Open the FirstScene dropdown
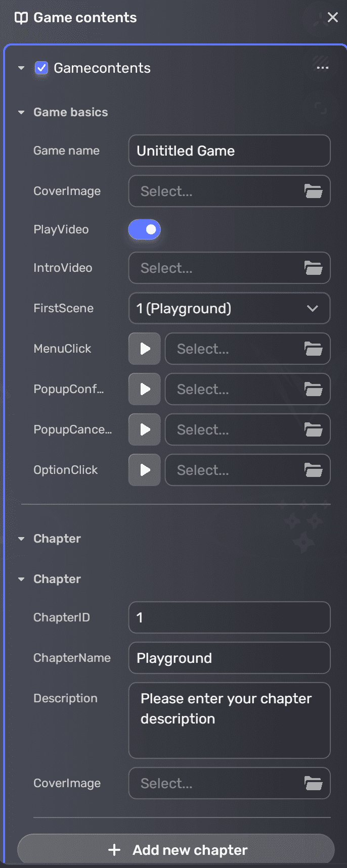Image resolution: width=347 pixels, height=868 pixels. point(229,308)
